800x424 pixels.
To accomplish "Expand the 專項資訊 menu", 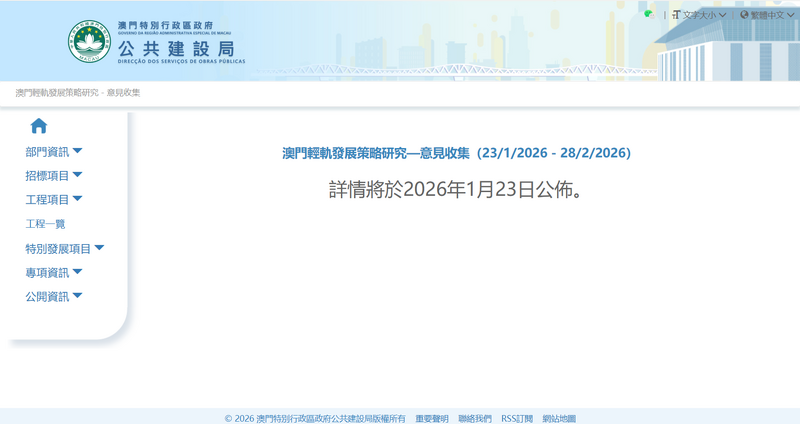I will [54, 272].
